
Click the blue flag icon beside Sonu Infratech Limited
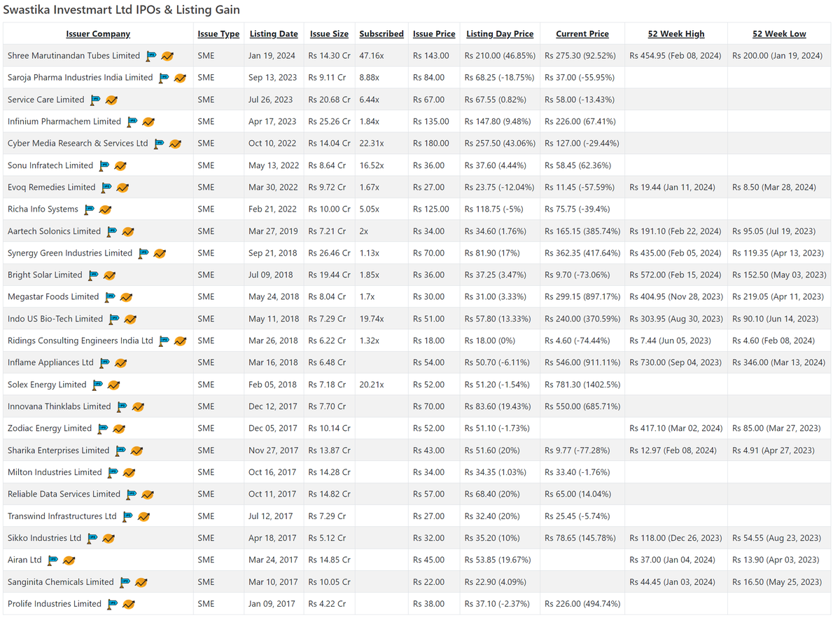pyautogui.click(x=105, y=165)
